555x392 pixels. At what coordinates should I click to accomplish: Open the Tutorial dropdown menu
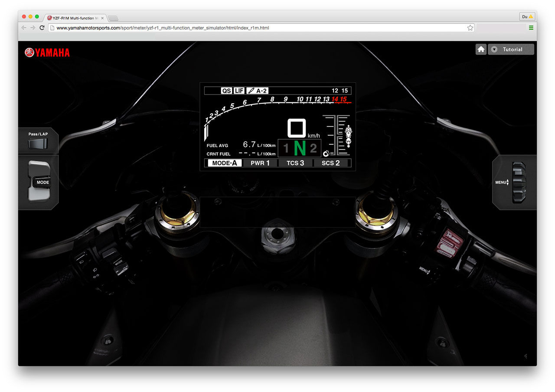point(511,49)
